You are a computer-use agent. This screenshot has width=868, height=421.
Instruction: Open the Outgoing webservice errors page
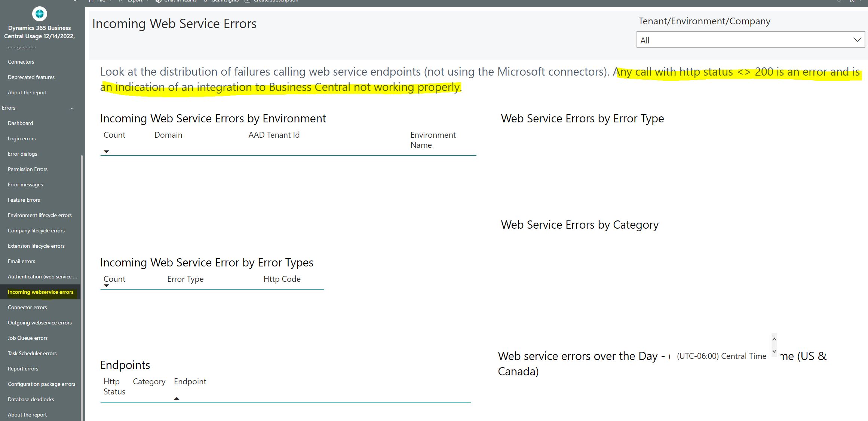click(40, 323)
